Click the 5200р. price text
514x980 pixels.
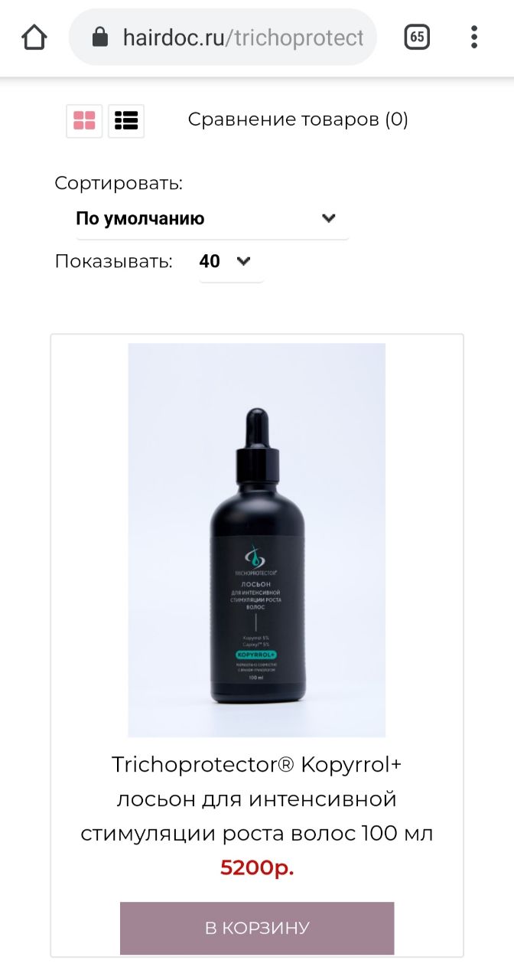257,867
